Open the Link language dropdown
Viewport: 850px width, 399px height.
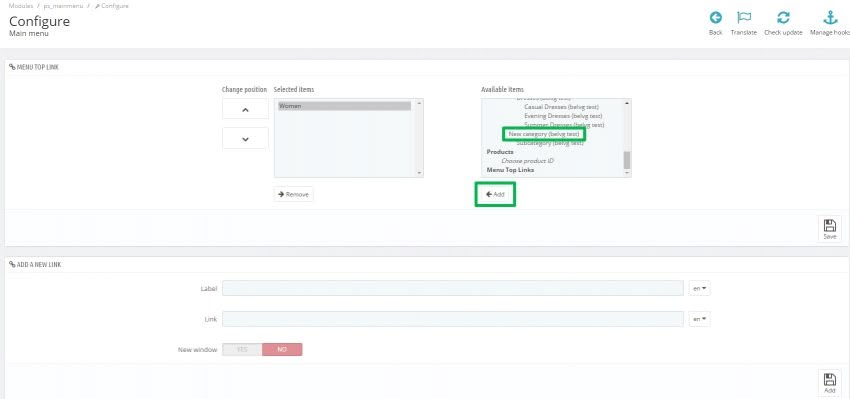tap(699, 319)
